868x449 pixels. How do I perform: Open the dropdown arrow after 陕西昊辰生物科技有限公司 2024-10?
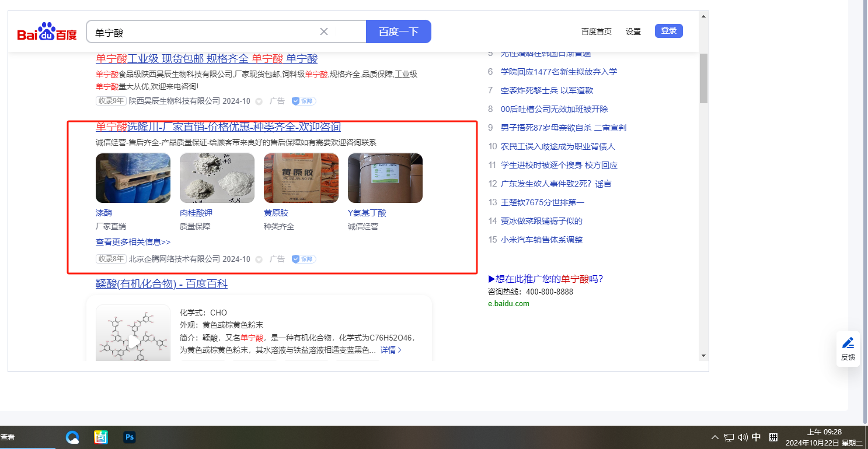pos(259,101)
